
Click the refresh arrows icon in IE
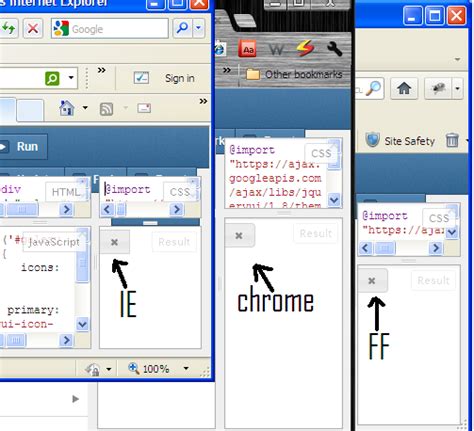(x=8, y=28)
